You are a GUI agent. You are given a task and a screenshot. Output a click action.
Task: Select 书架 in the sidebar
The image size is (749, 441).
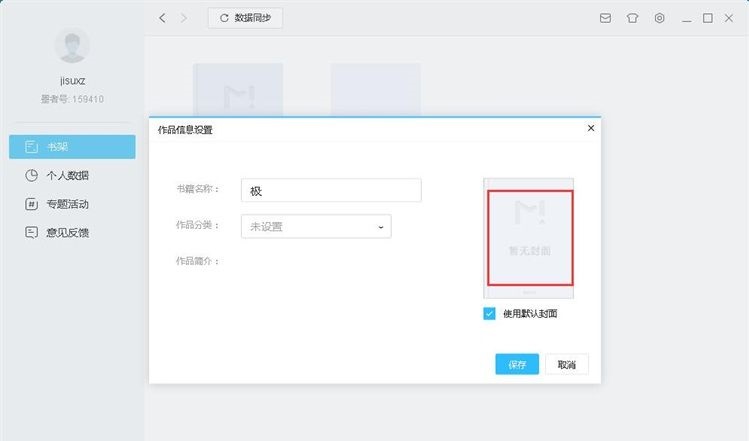pos(72,147)
